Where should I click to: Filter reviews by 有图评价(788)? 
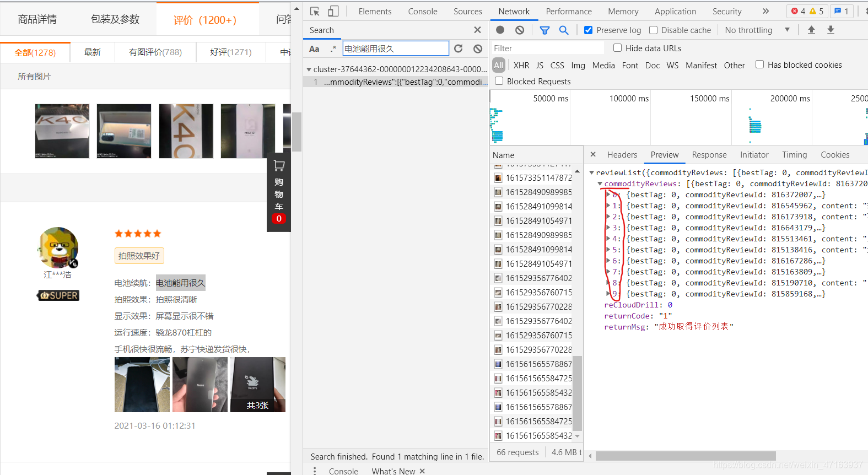(x=155, y=52)
